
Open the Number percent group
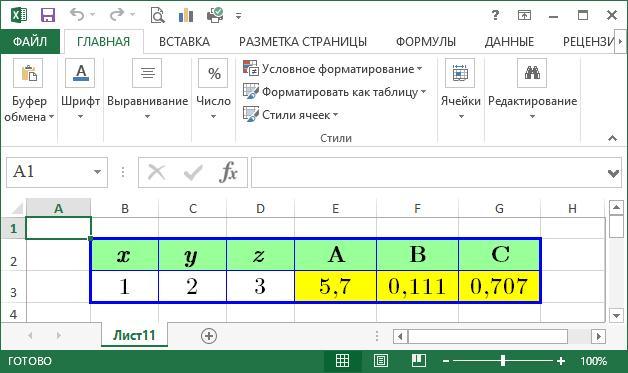click(213, 73)
